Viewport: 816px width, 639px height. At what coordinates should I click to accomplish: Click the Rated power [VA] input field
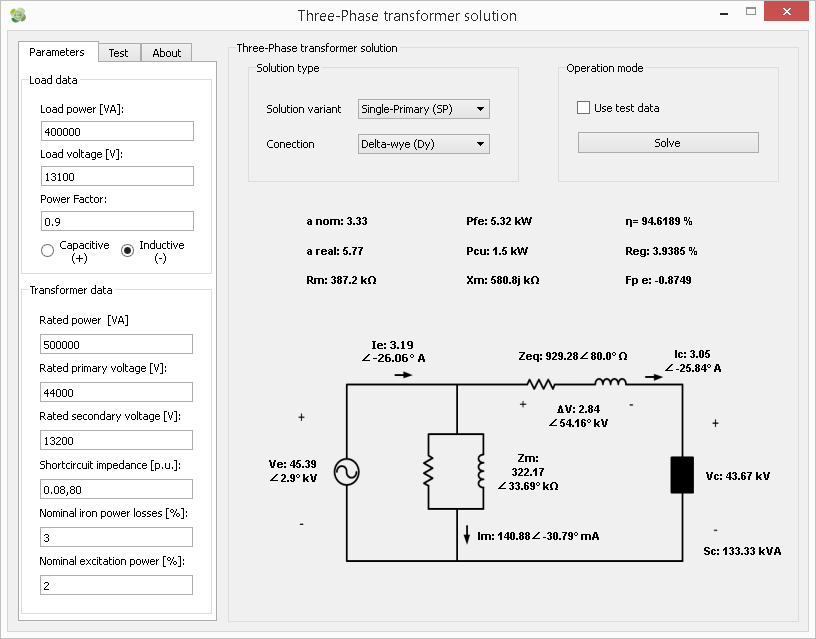tap(116, 344)
